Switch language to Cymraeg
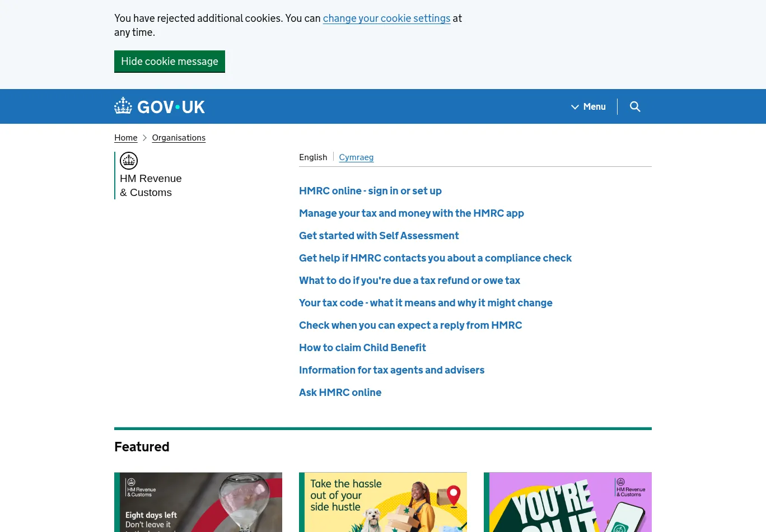766x532 pixels. [x=356, y=157]
